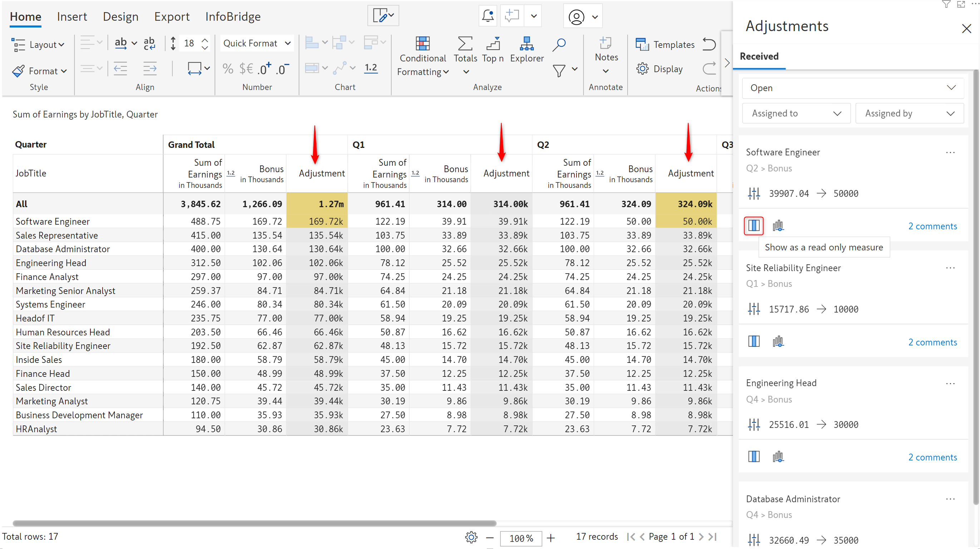Expand the ribbon overflow arrow
Screen dimensions: 980x549
click(x=727, y=63)
